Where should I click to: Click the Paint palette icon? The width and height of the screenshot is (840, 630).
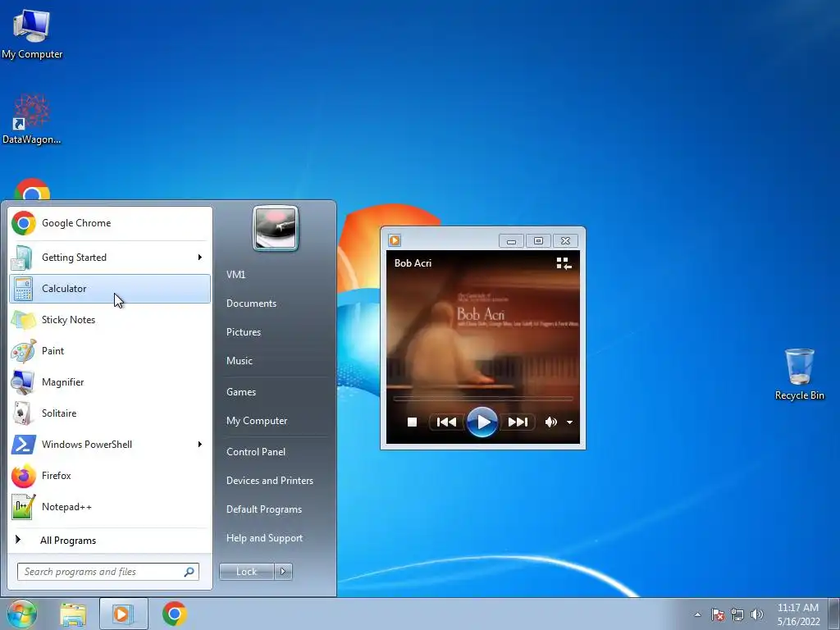(24, 351)
